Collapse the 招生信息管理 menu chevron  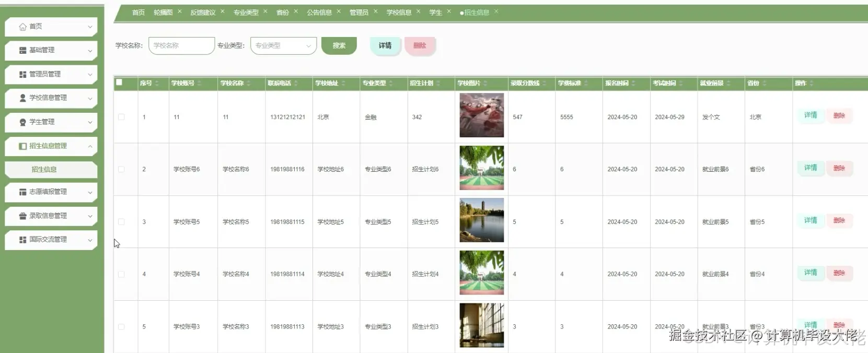click(x=90, y=146)
